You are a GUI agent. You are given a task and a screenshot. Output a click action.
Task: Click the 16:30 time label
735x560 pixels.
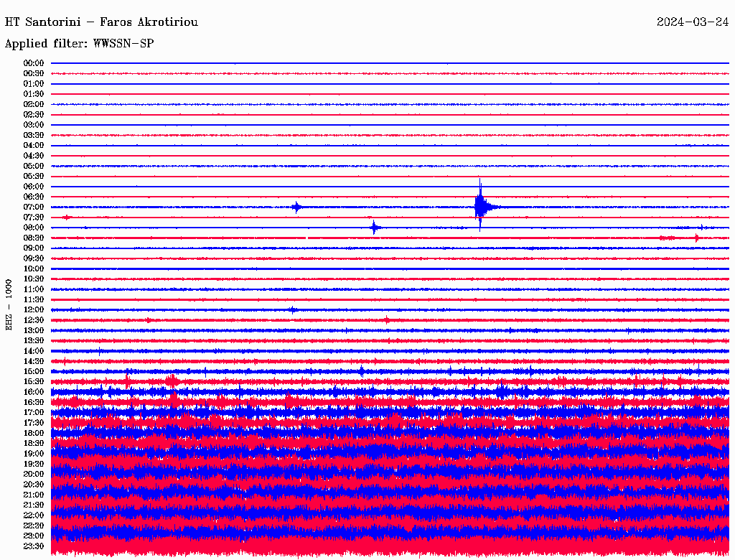tap(33, 403)
